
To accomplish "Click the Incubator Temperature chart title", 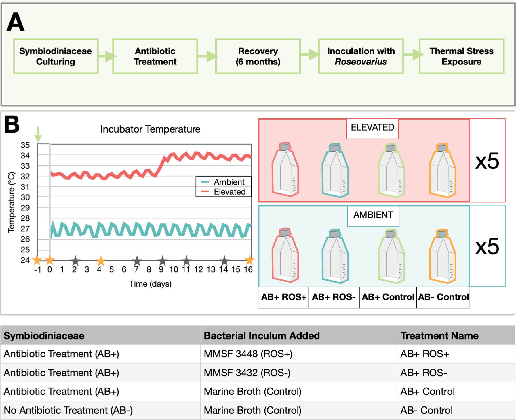I will click(x=150, y=129).
